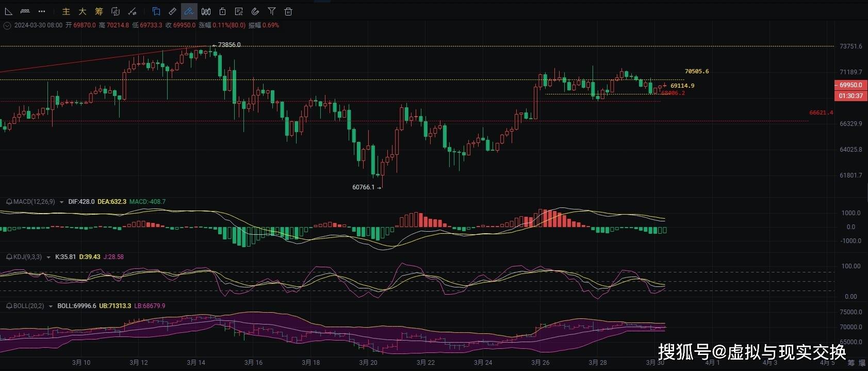Click the 涨幅 0.11%(80.0) change value
Image resolution: width=868 pixels, height=371 pixels.
point(222,25)
